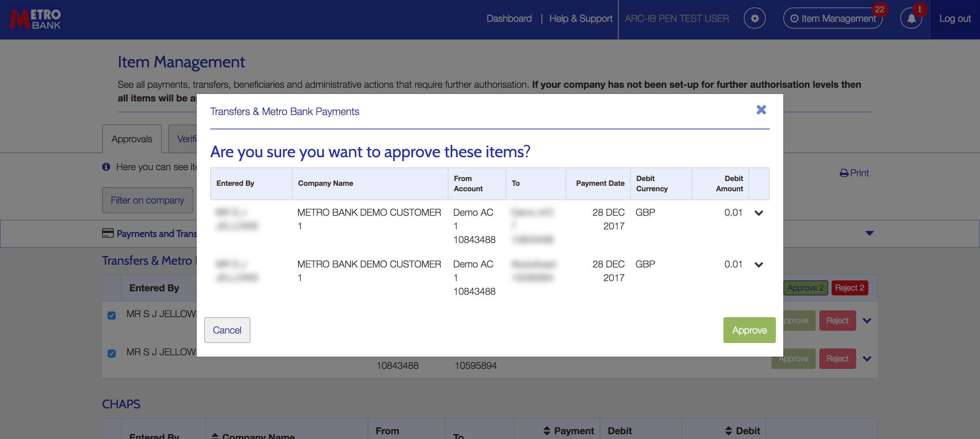This screenshot has width=980, height=439.
Task: Uncheck the first MR S J JELLOWS row
Action: [112, 315]
